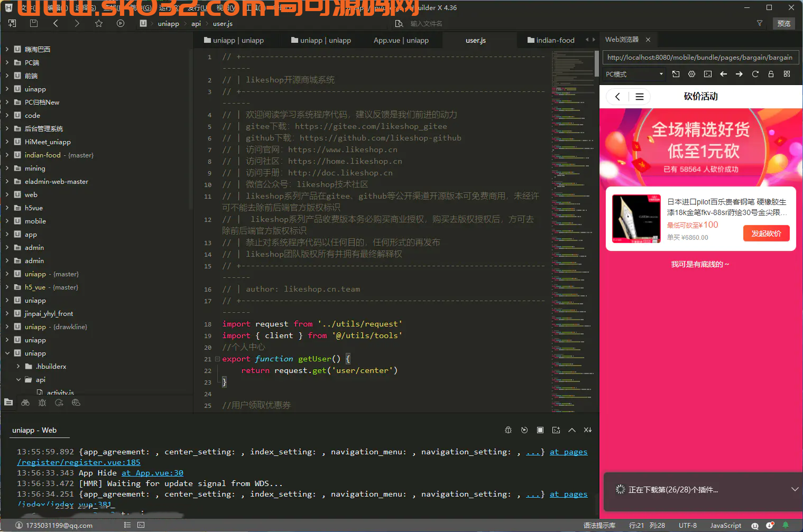Expand the h5_vue master project
The height and width of the screenshot is (532, 803).
click(7, 287)
